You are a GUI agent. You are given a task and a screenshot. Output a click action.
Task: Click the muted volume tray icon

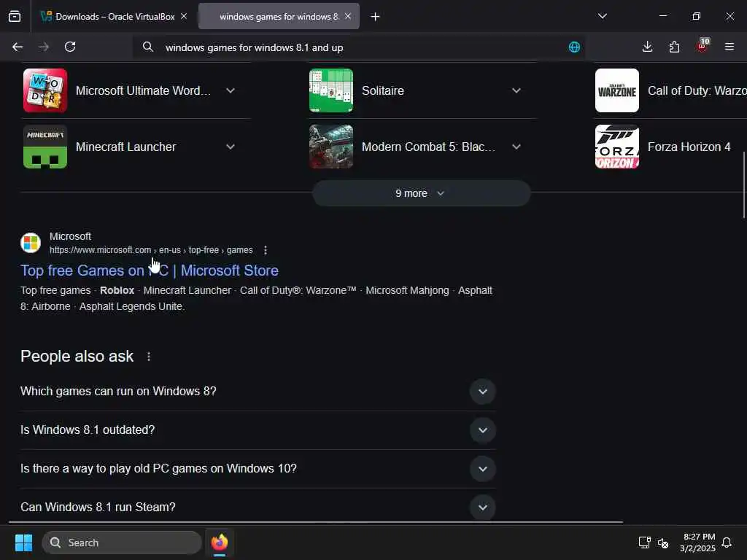pos(662,542)
